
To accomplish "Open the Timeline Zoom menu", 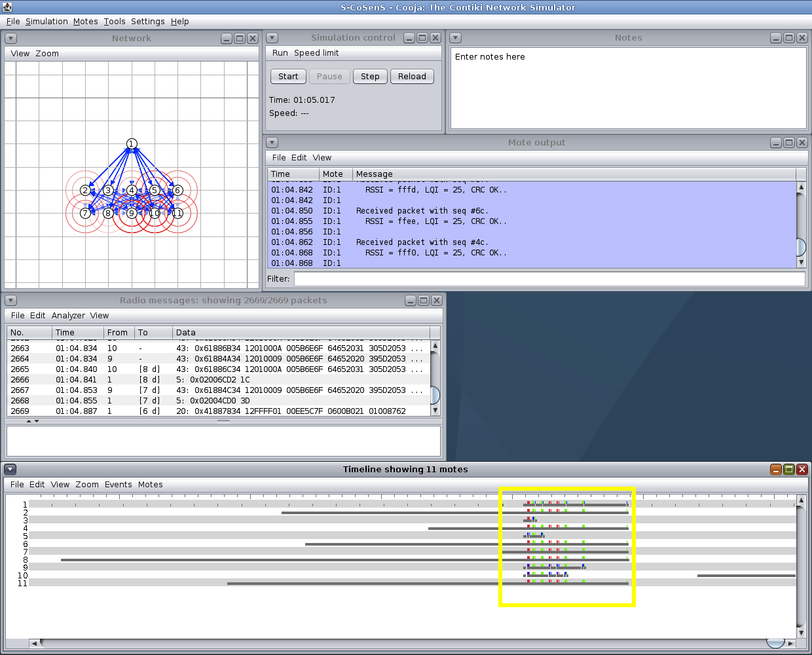I will click(x=87, y=485).
